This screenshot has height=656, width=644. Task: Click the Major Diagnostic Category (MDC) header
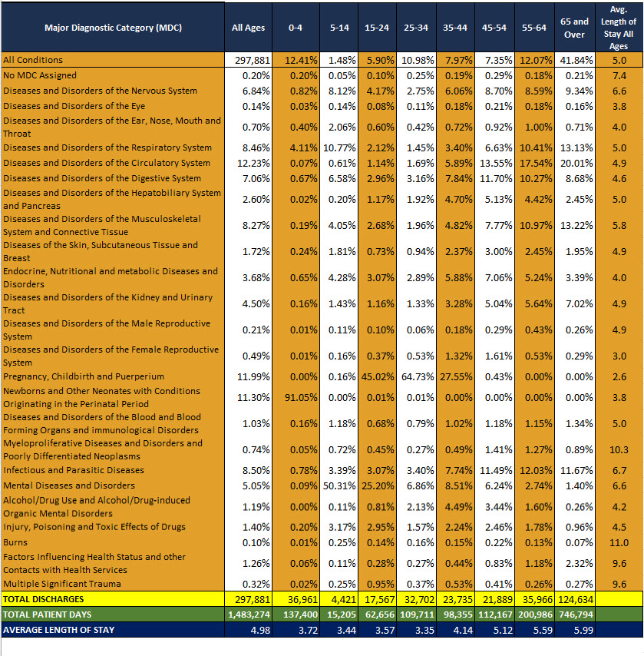pyautogui.click(x=112, y=28)
